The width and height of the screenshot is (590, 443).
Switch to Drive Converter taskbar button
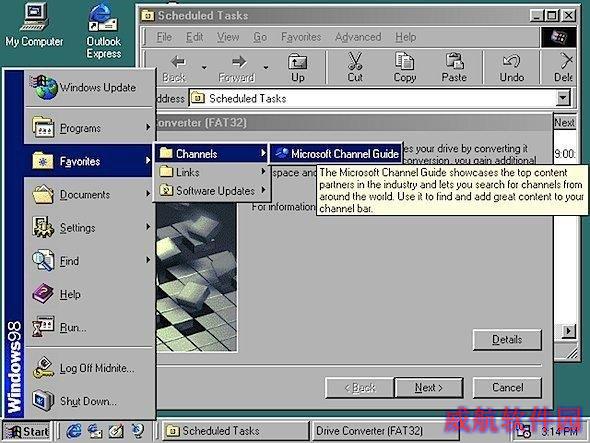pos(385,431)
